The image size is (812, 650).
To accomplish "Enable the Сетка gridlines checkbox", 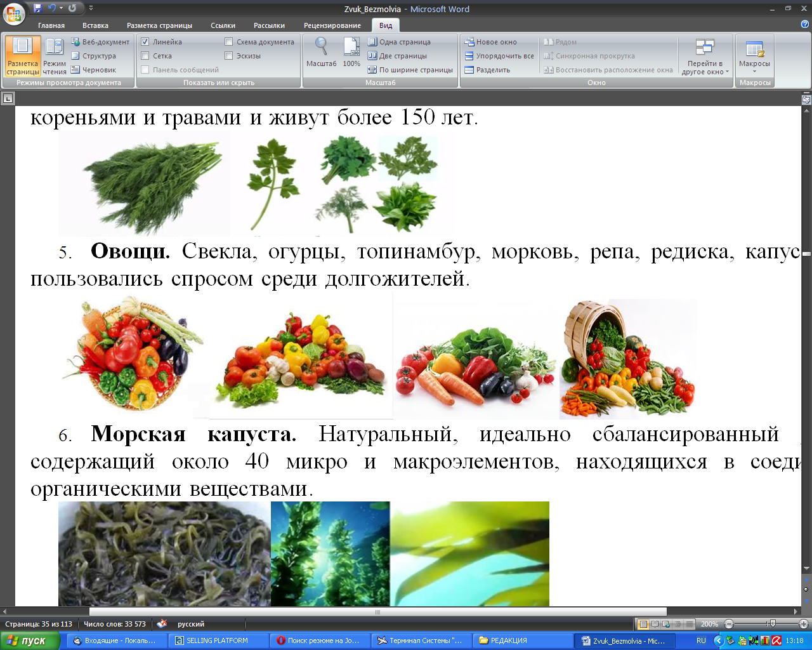I will pos(145,56).
